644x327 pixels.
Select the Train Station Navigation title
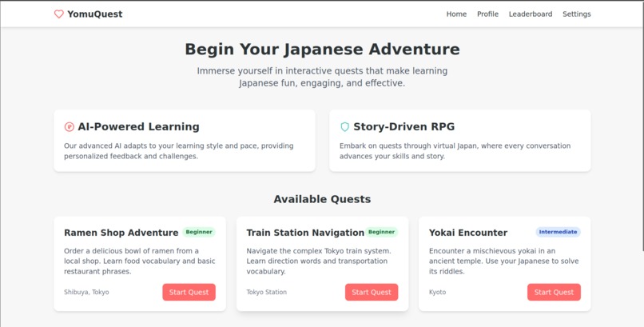point(305,233)
